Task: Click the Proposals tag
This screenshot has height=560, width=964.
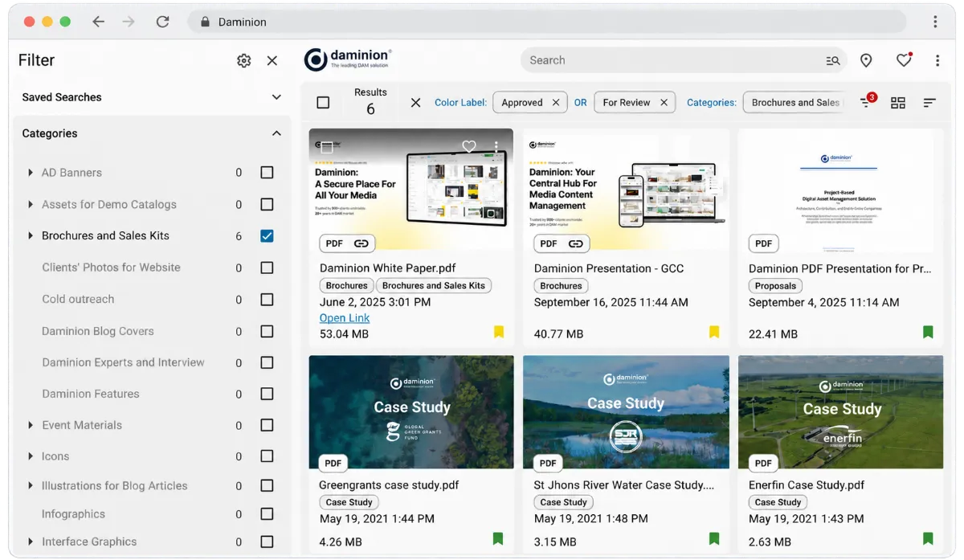Action: pos(775,285)
